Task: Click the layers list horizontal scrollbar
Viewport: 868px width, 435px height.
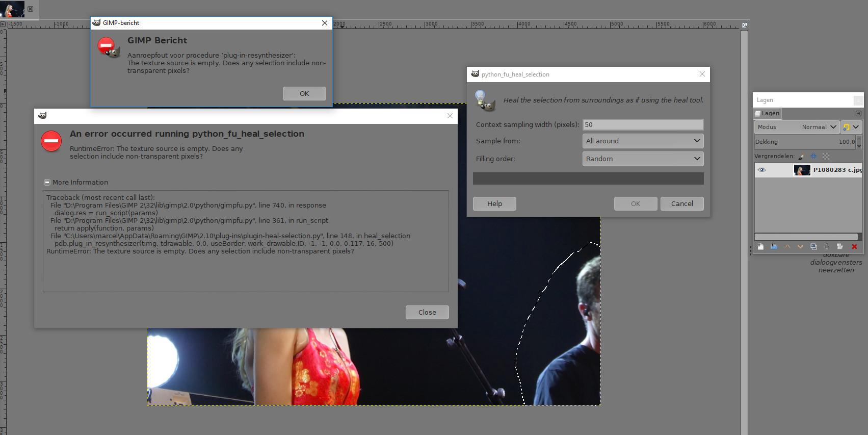Action: point(806,237)
